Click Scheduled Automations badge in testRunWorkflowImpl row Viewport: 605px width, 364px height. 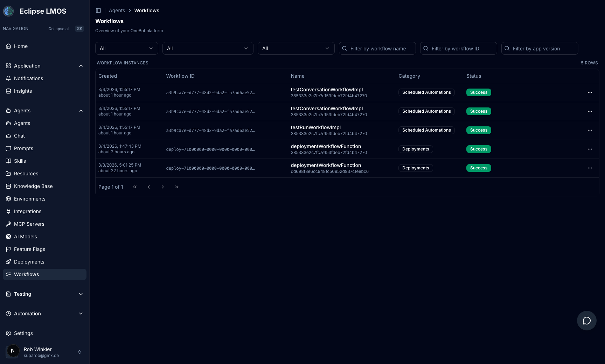click(x=426, y=130)
